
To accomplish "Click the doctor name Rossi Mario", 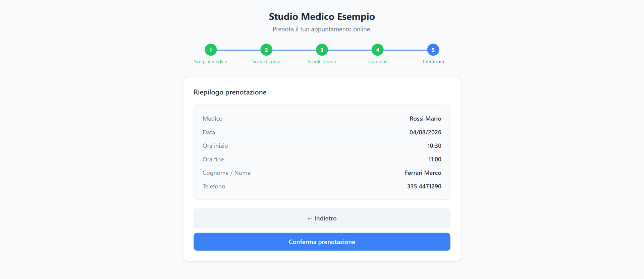I will (425, 119).
